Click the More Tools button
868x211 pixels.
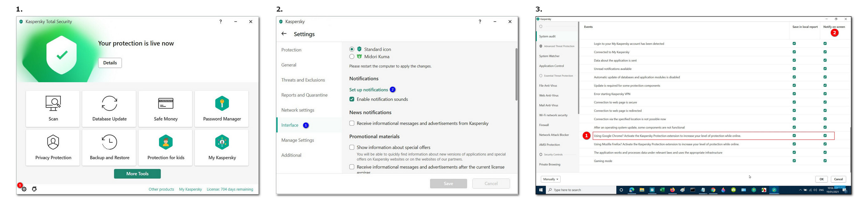click(x=137, y=174)
